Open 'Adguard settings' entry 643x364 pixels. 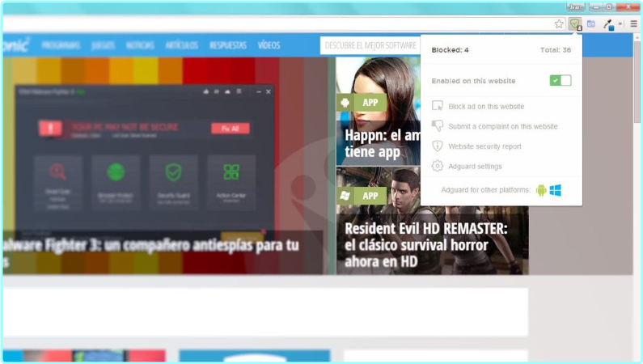pyautogui.click(x=475, y=167)
